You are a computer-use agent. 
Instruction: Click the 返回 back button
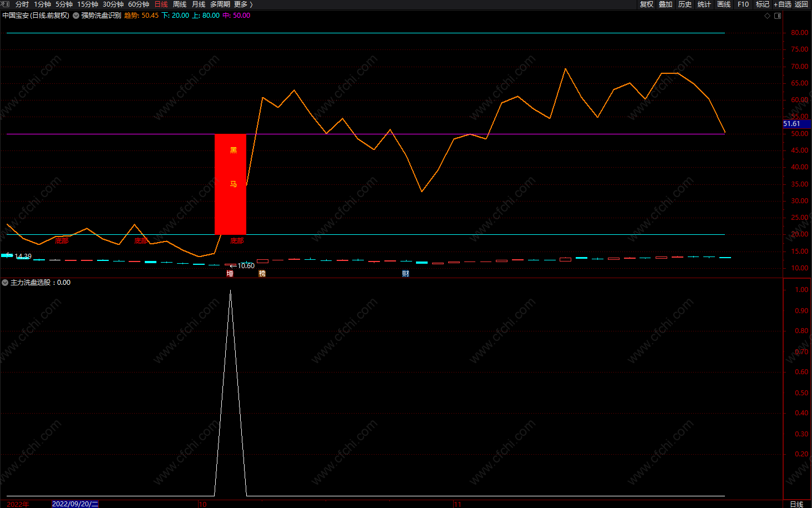pos(801,4)
